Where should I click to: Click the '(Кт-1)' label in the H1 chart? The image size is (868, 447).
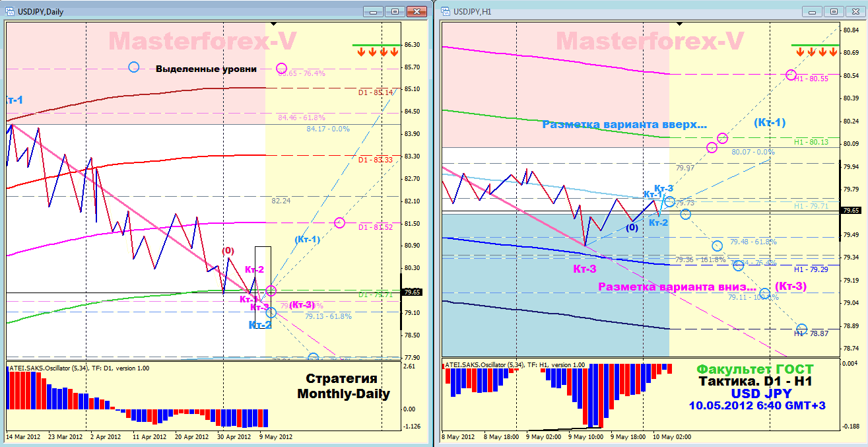point(769,122)
